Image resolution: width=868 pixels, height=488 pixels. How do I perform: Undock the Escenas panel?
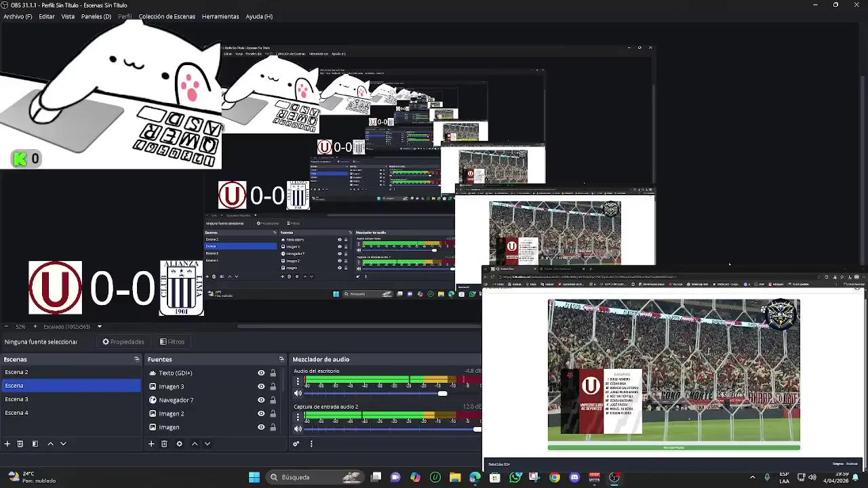136,359
